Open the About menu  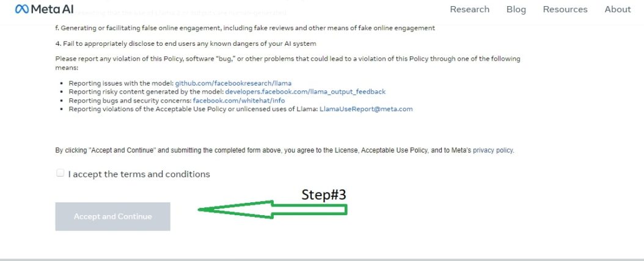[617, 9]
